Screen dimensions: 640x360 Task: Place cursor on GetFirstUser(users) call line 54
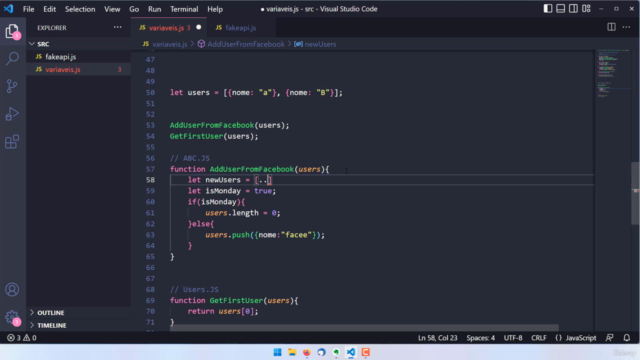[x=214, y=136]
